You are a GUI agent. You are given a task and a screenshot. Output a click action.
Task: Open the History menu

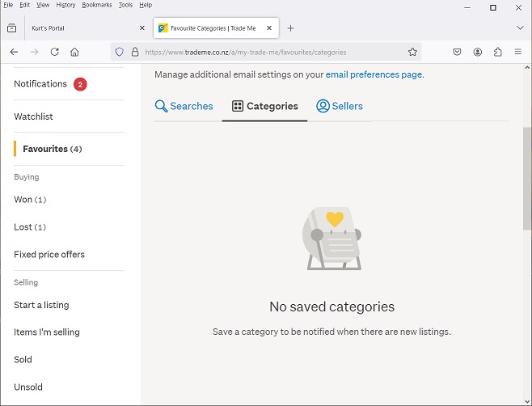click(x=65, y=5)
